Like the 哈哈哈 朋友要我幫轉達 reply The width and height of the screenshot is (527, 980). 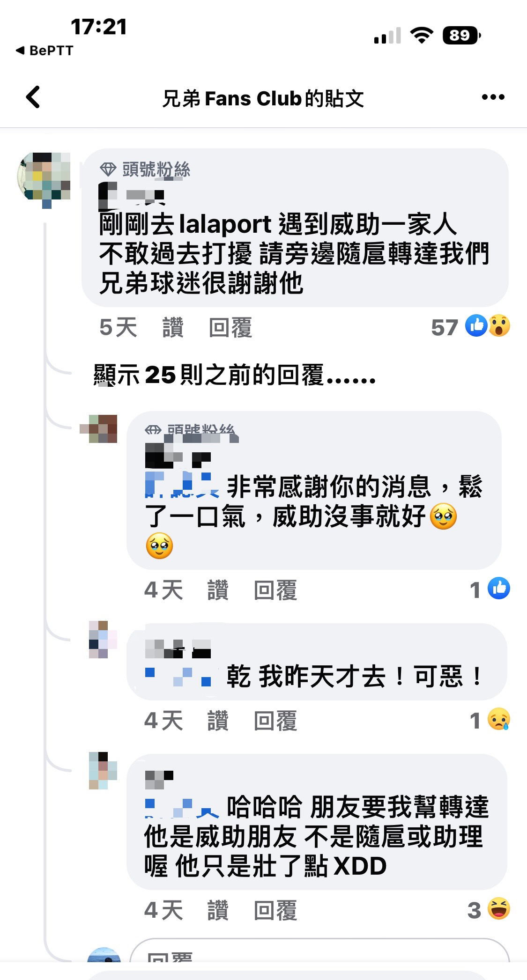coord(218,910)
